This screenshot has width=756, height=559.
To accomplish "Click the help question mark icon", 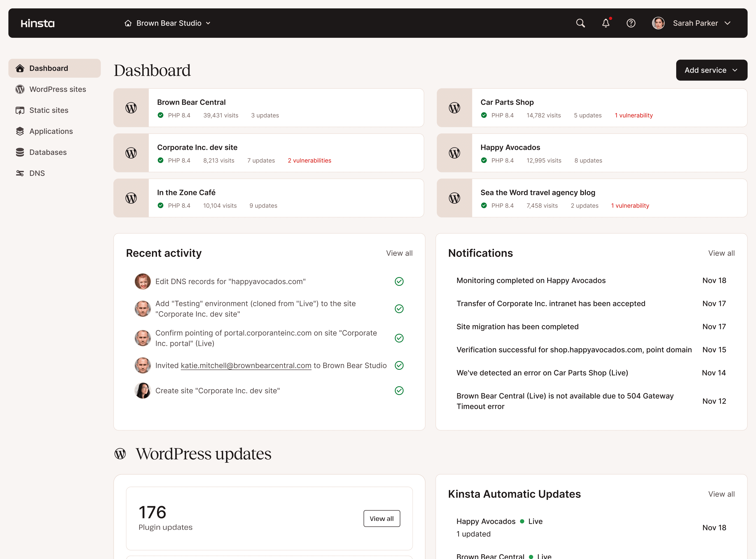I will coord(631,23).
